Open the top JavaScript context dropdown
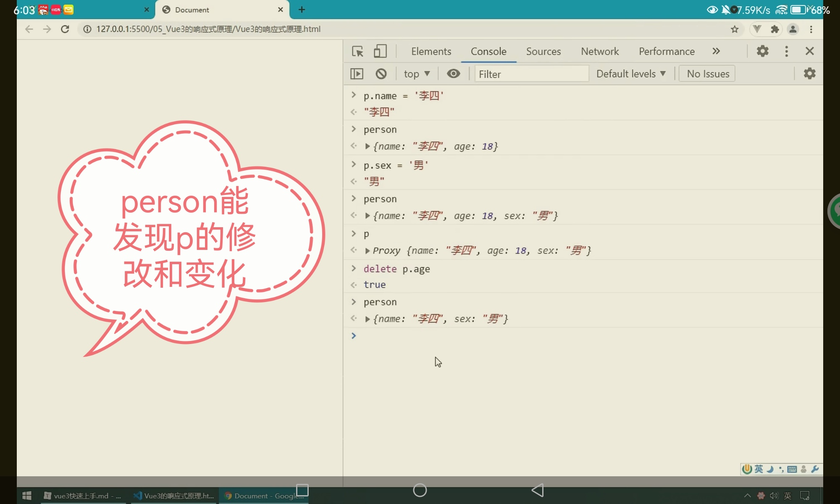This screenshot has height=504, width=840. click(417, 74)
